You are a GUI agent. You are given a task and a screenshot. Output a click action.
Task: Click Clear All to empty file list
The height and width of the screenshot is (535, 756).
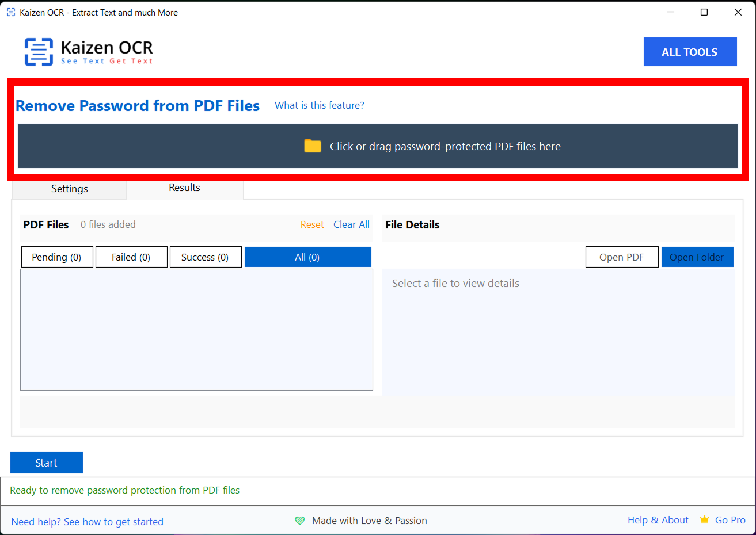coord(351,224)
